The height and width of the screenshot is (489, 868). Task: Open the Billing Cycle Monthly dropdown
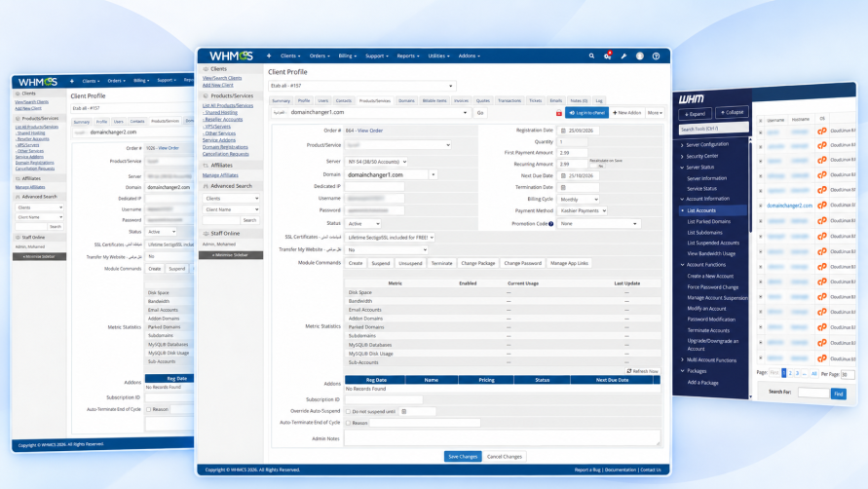[x=579, y=200]
